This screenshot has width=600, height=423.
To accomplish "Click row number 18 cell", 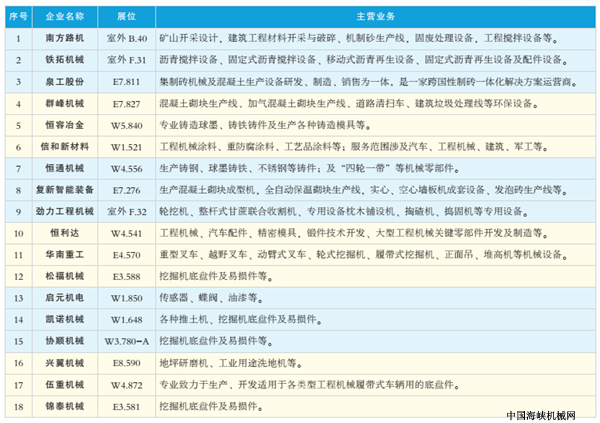I will point(19,407).
